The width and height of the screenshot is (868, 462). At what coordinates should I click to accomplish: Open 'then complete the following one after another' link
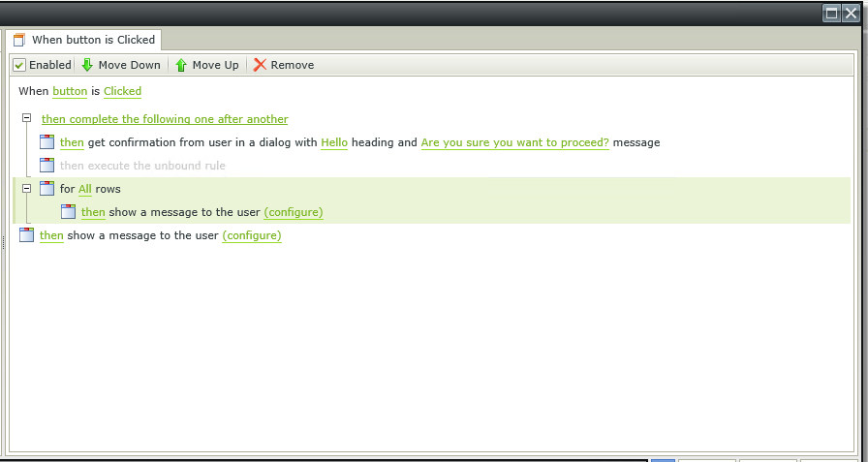pyautogui.click(x=165, y=119)
